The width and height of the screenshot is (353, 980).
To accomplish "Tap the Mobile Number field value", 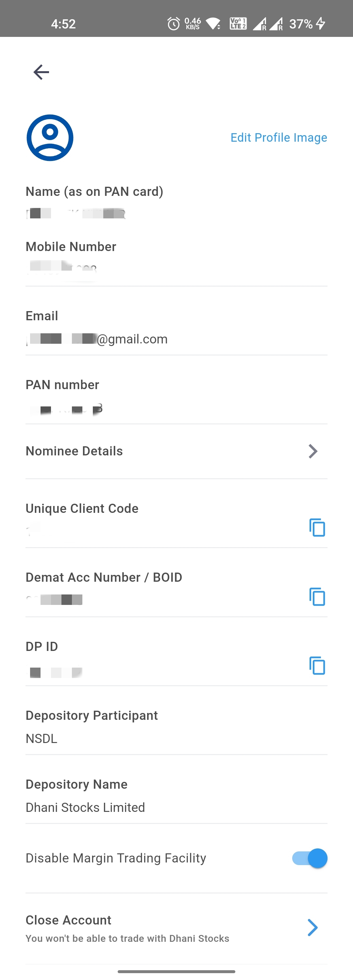I will pos(61,268).
